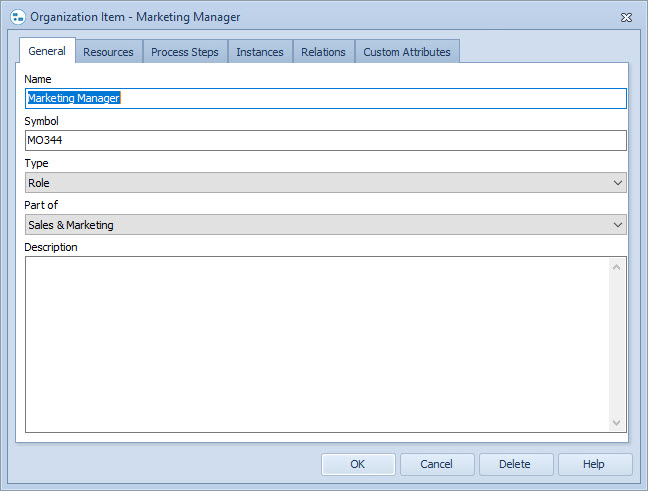Delete this organization item
Viewport: 648px width, 491px height.
click(515, 464)
